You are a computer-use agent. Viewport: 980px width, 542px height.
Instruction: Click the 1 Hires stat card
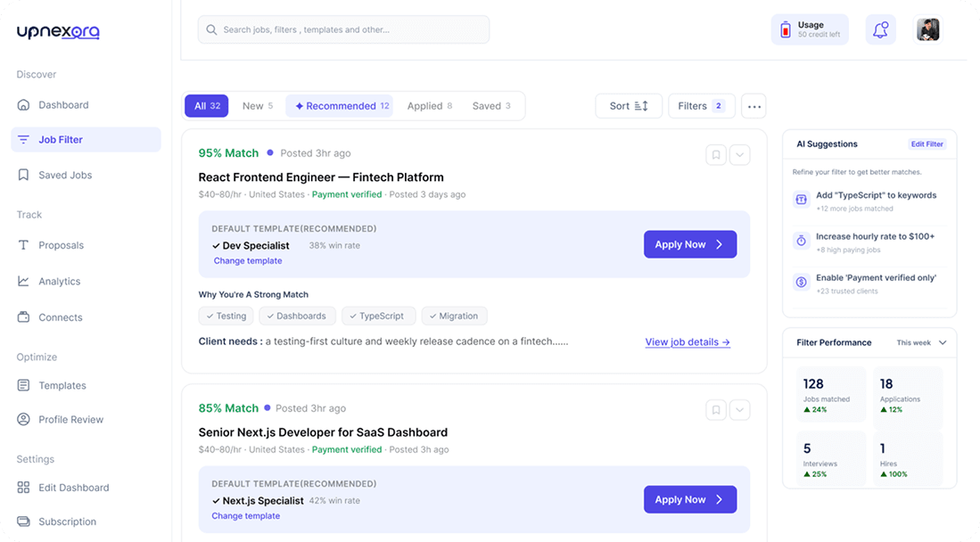[x=908, y=458]
